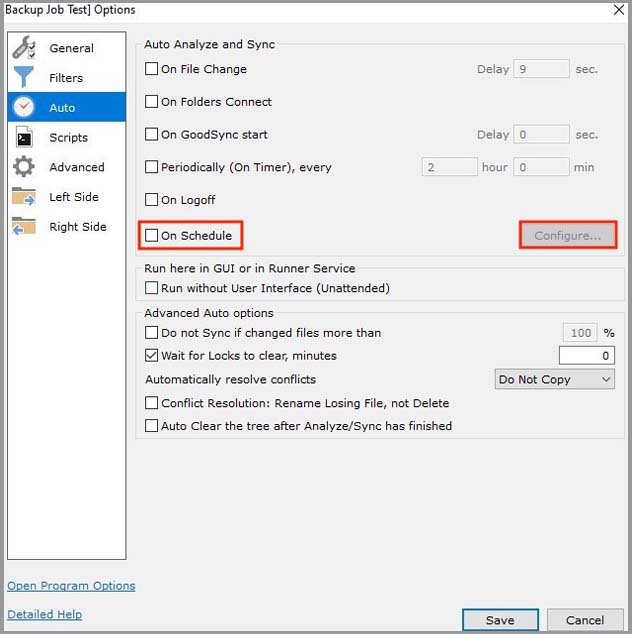Click the General wrench icon in sidebar

coord(24,48)
